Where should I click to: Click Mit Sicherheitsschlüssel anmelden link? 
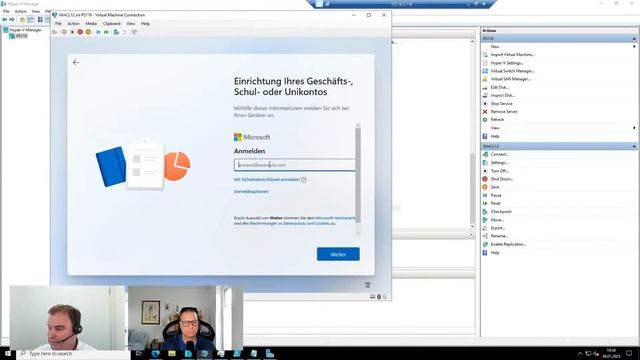tap(267, 180)
